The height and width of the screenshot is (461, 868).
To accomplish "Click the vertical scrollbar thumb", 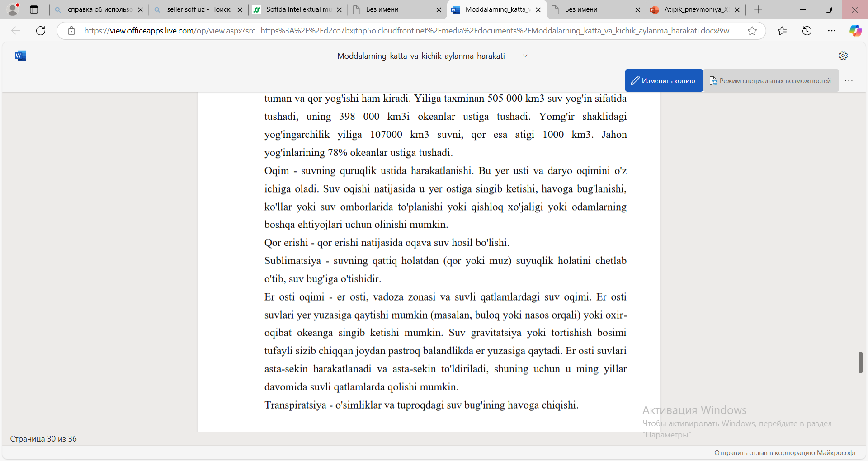I will 861,362.
